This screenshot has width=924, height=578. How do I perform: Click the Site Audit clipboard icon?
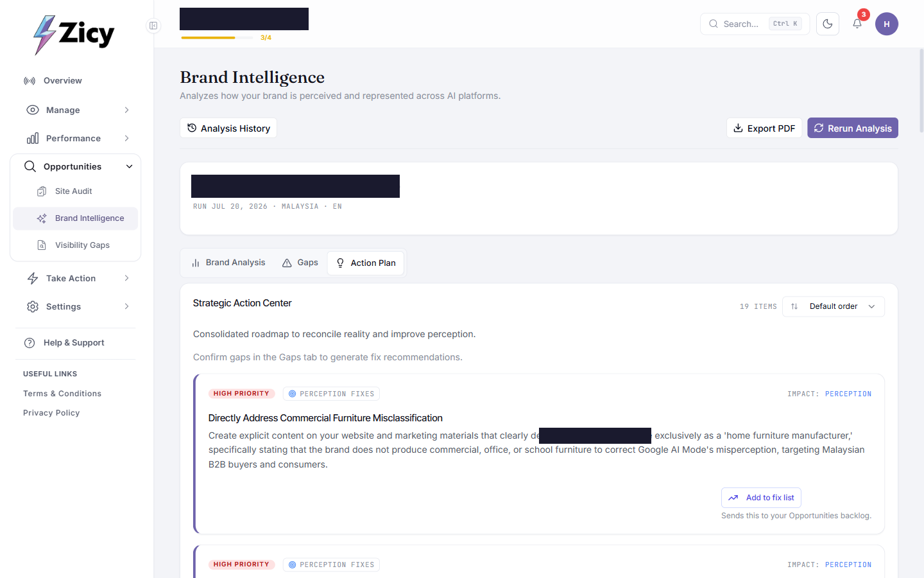click(x=42, y=191)
